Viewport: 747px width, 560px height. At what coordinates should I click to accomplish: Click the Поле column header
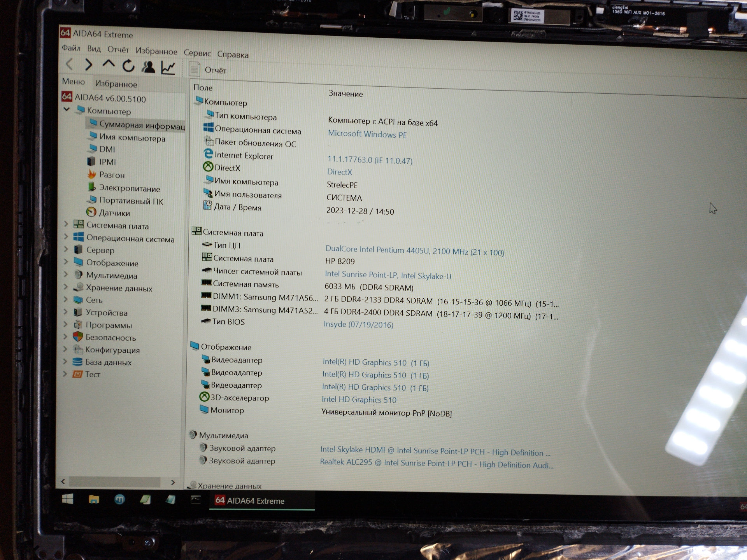tap(203, 88)
